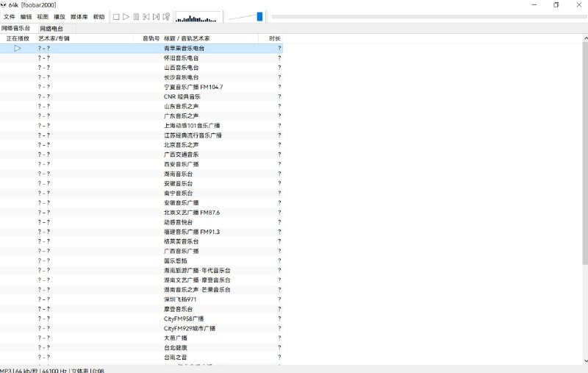
Task: Adjust volume via the blue volume slider
Action: (259, 16)
